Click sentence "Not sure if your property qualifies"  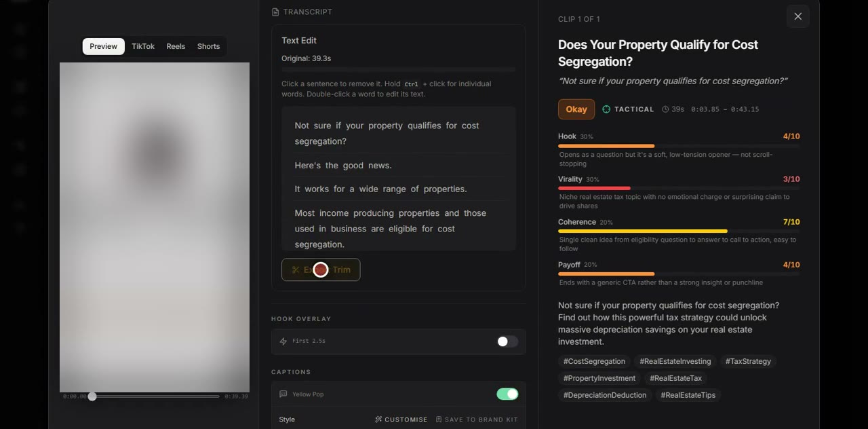(387, 134)
